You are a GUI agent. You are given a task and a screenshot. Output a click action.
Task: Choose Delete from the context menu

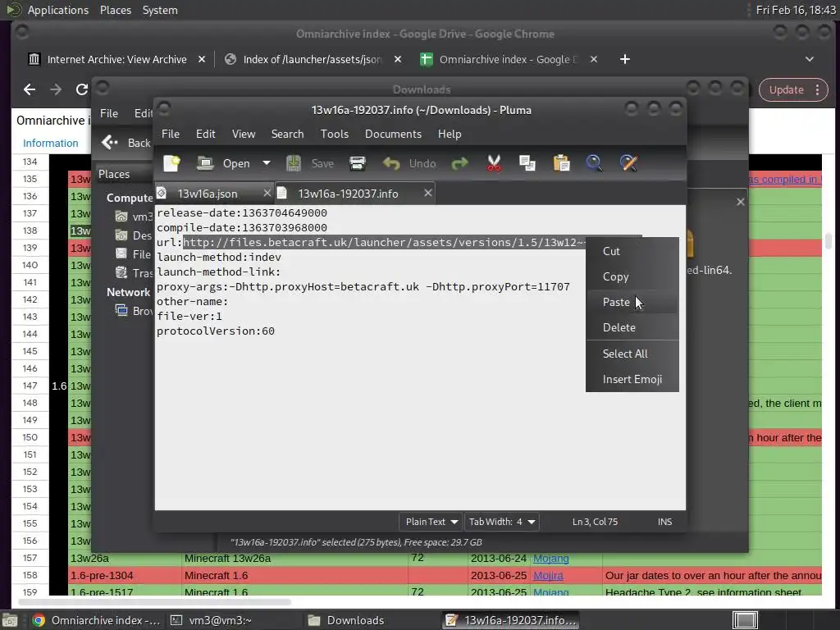pos(632,327)
